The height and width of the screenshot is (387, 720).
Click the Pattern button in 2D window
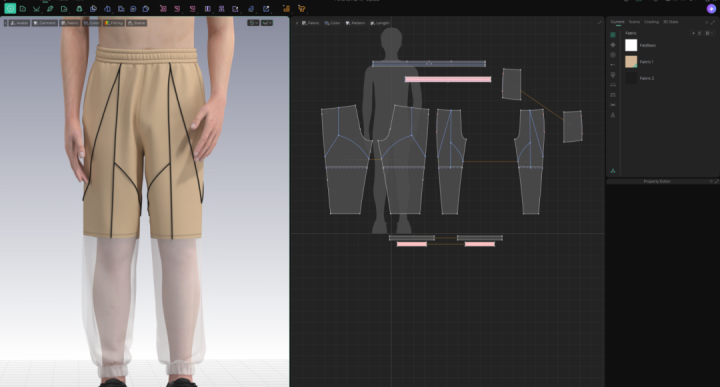coord(355,22)
